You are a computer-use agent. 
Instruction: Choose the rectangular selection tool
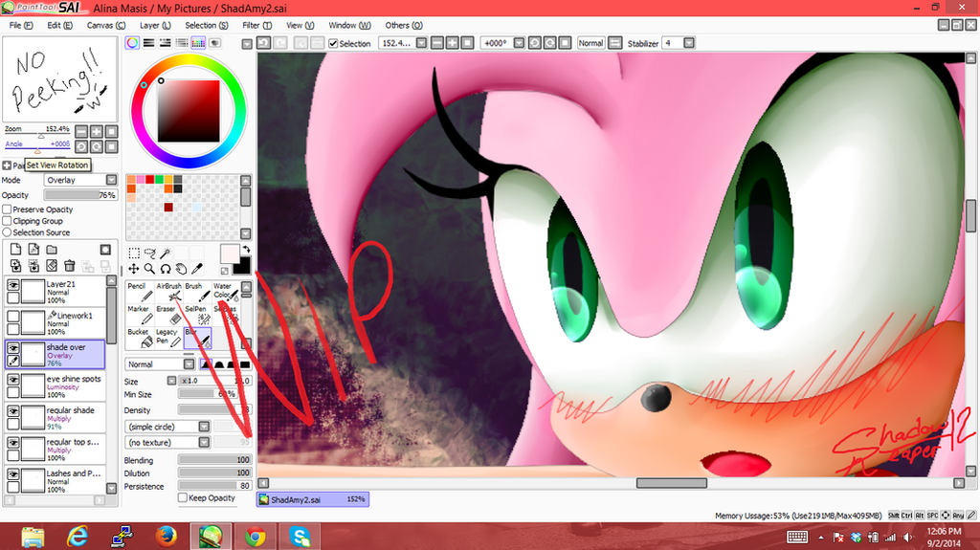pos(134,253)
